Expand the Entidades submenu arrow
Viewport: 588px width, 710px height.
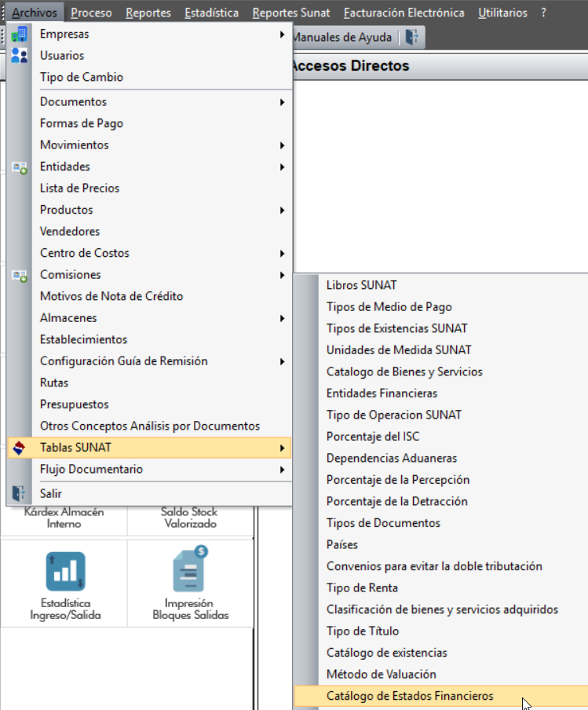pos(282,167)
